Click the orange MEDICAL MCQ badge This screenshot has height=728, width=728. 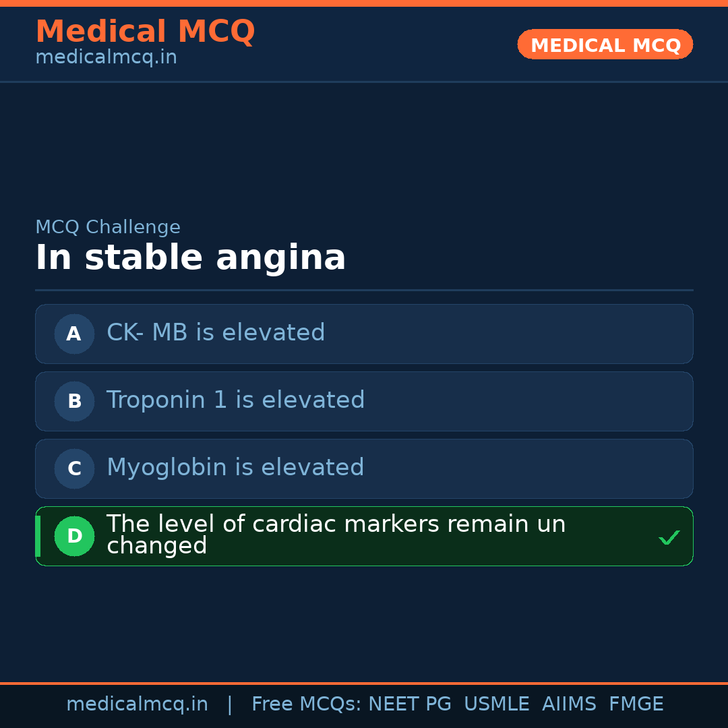605,44
